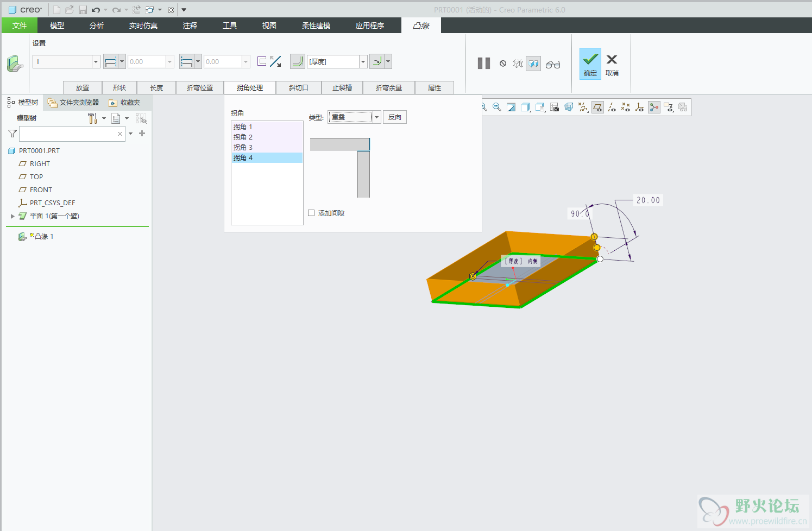Click the undo arrow icon
The width and height of the screenshot is (812, 531).
96,10
